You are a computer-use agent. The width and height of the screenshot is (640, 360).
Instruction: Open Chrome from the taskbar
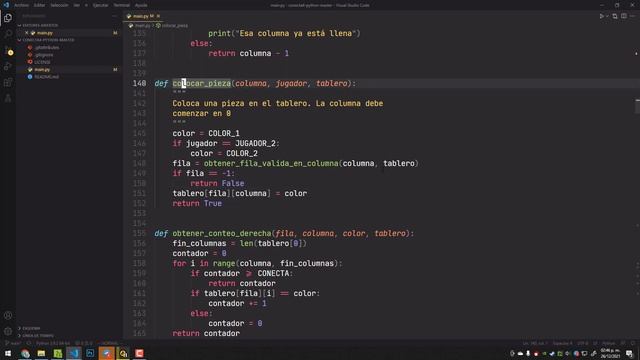(x=25, y=353)
